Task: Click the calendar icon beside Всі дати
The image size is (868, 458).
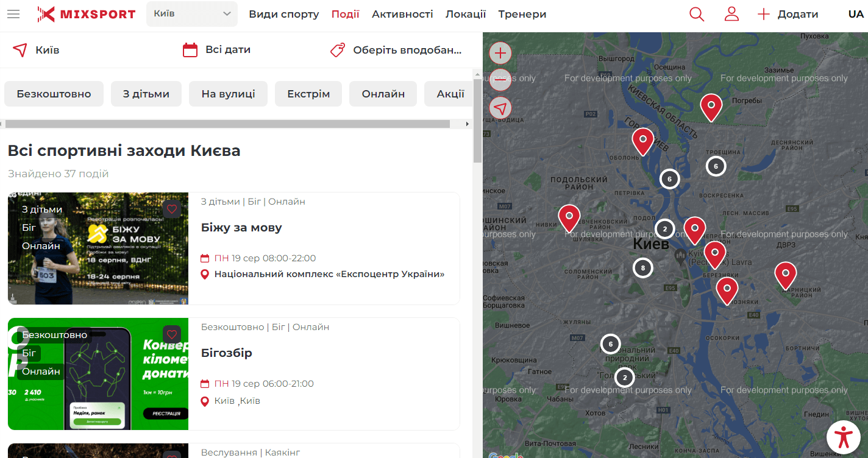Action: point(190,50)
